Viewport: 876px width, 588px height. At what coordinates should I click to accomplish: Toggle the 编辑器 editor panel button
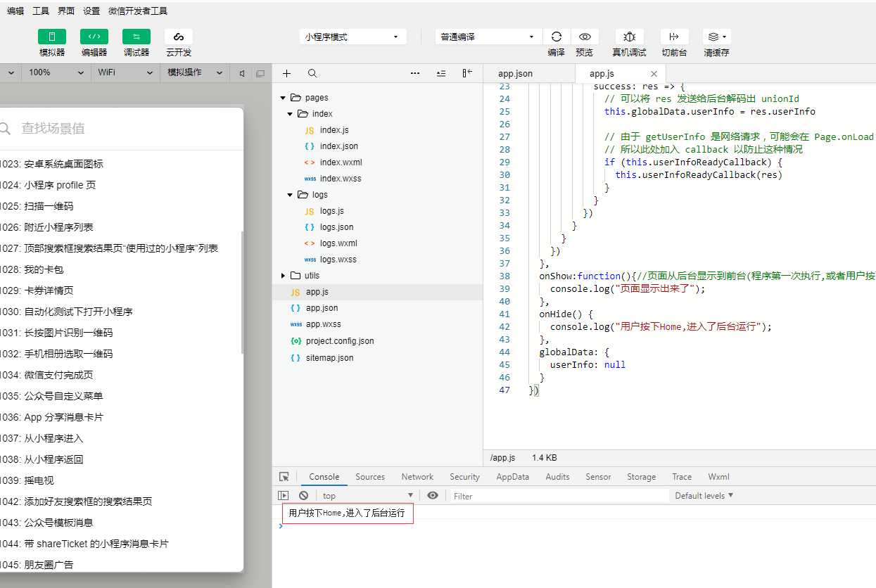click(94, 37)
